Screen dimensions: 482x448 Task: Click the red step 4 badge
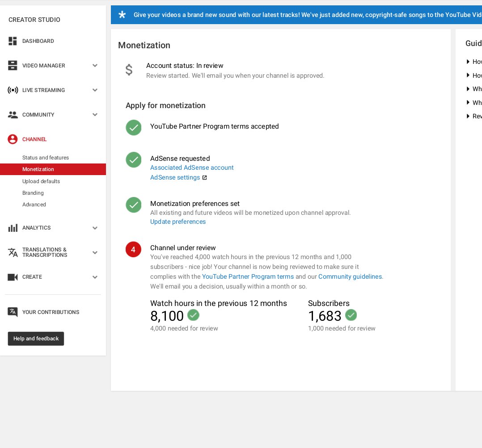tap(133, 249)
